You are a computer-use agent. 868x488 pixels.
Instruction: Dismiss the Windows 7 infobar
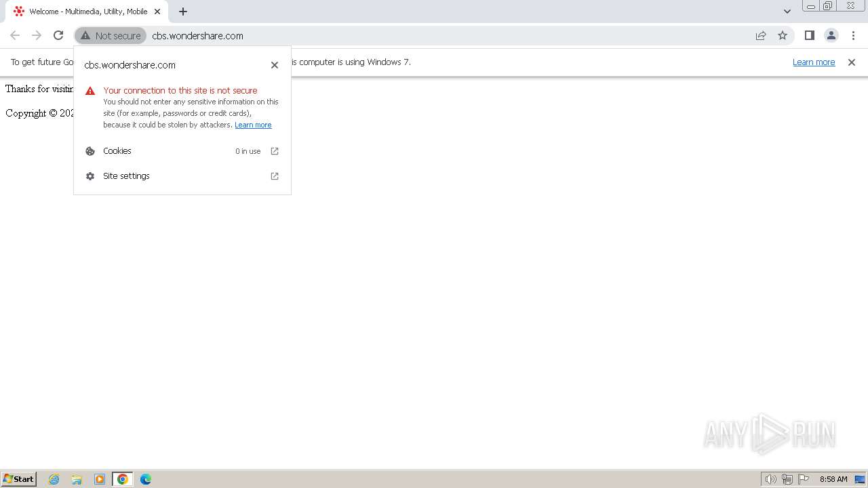(x=852, y=62)
